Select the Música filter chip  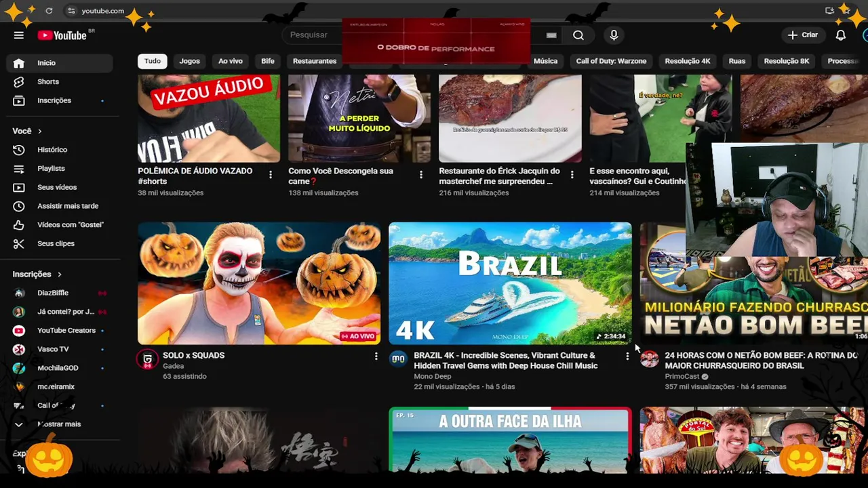point(545,61)
